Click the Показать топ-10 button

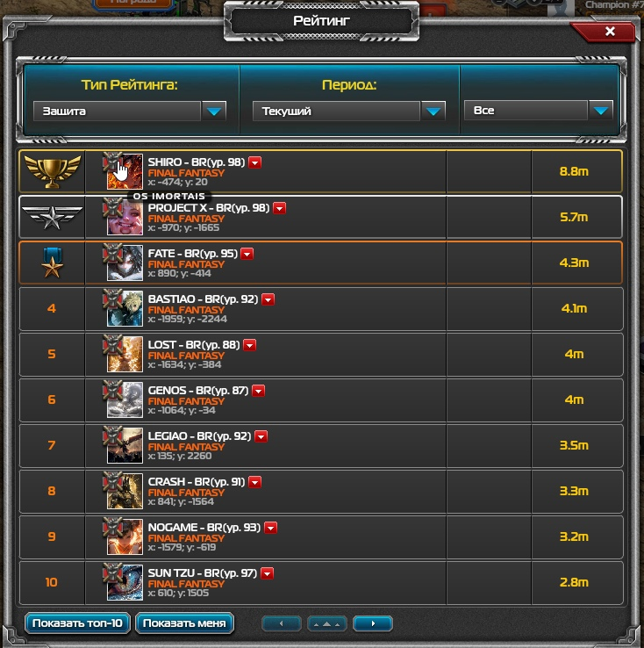coord(77,623)
